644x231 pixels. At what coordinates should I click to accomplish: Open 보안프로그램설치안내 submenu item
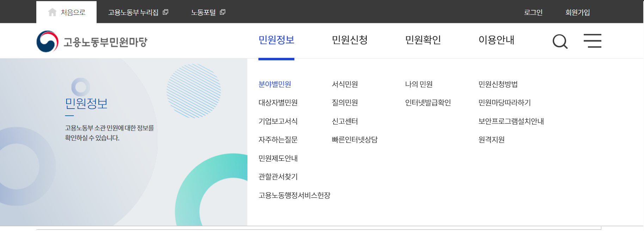(x=511, y=121)
